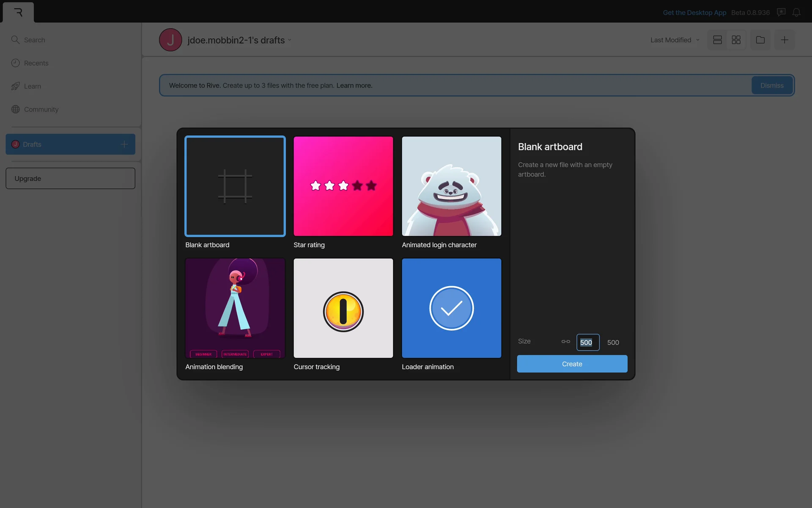Open Community in the sidebar
812x508 pixels.
[41, 109]
